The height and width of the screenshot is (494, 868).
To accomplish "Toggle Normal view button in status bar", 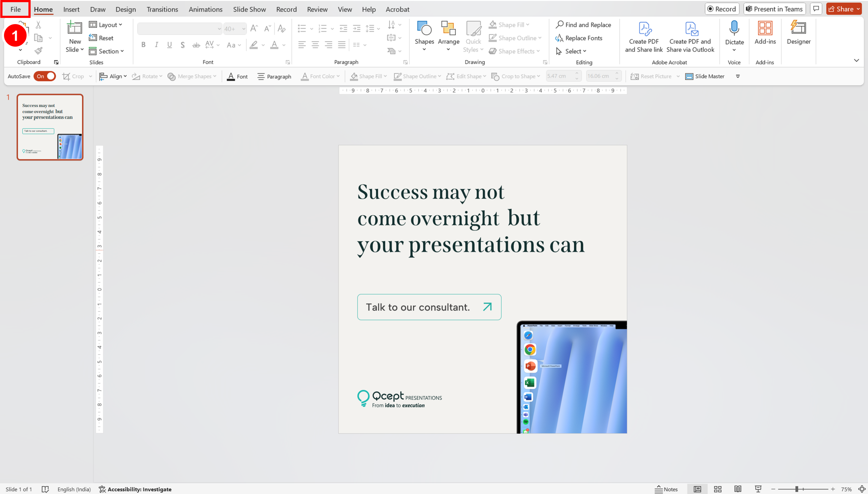I will 697,489.
